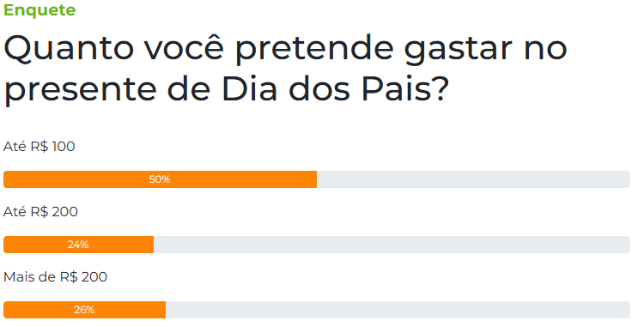This screenshot has width=644, height=327.
Task: Click the word Quanto in the title
Action: [x=69, y=49]
